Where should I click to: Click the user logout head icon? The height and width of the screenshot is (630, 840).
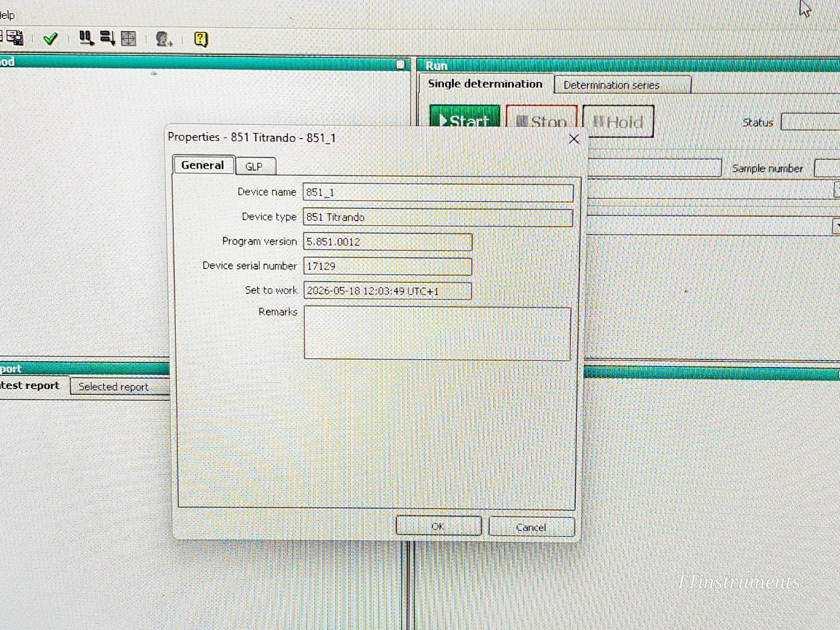[164, 39]
